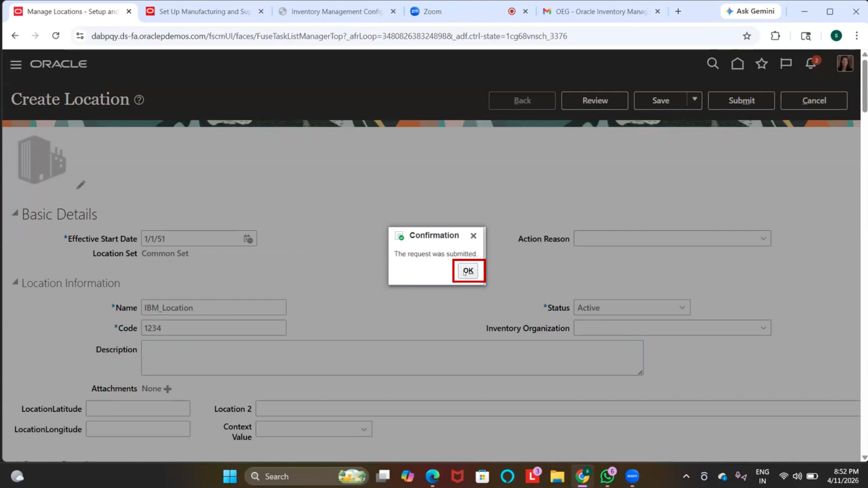Click the Location 2 input field
Viewport: 868px width, 488px height.
coord(558,408)
